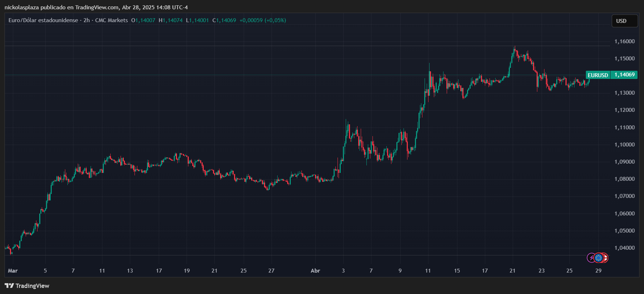Click the 15 date label on the time axis
Screen dimensions: 644x294
pyautogui.click(x=457, y=271)
